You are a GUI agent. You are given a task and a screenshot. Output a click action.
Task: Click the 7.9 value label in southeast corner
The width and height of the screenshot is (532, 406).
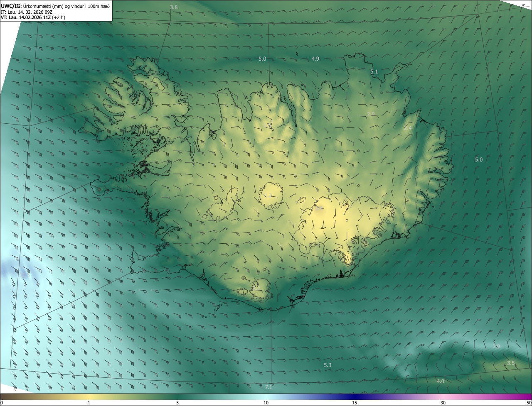pos(496,347)
